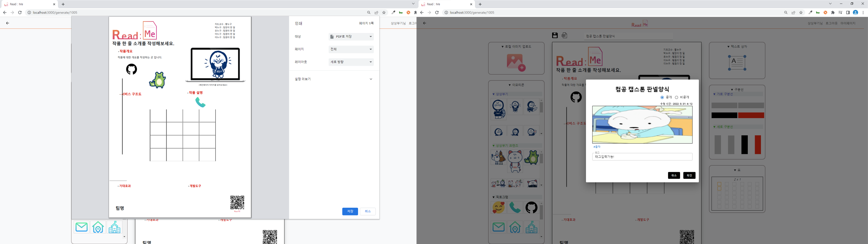Pick the school pictogram in the left window
The width and height of the screenshot is (868, 244).
pyautogui.click(x=115, y=227)
